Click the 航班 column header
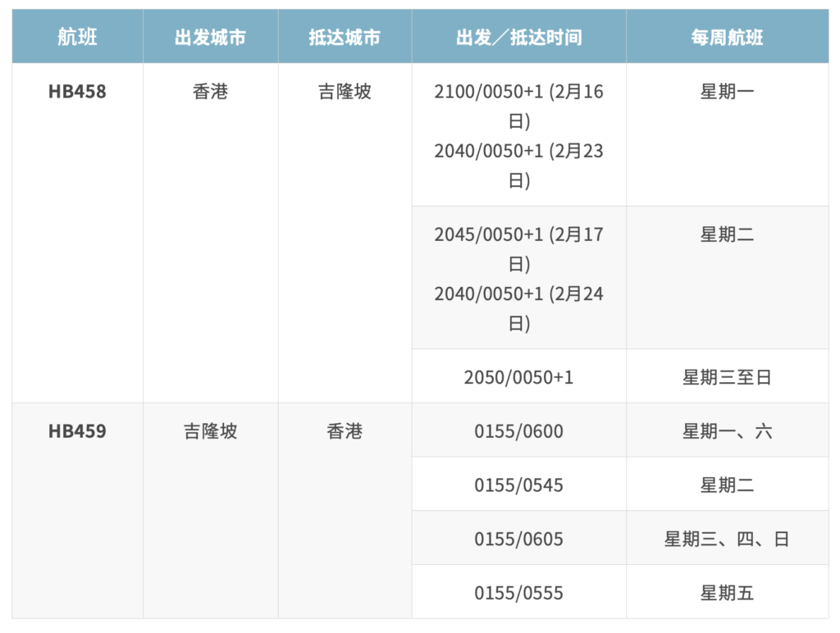 77,38
